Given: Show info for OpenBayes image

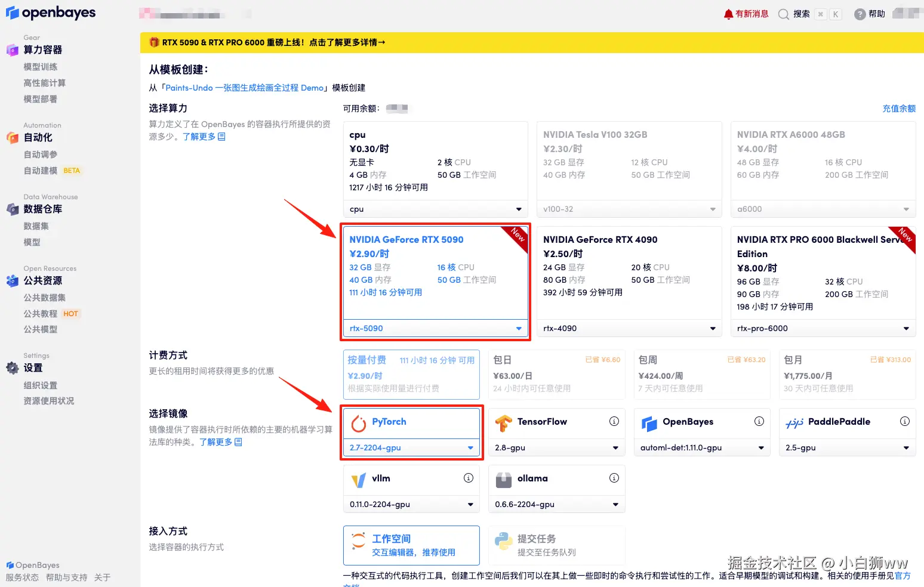Looking at the screenshot, I should click(x=759, y=421).
